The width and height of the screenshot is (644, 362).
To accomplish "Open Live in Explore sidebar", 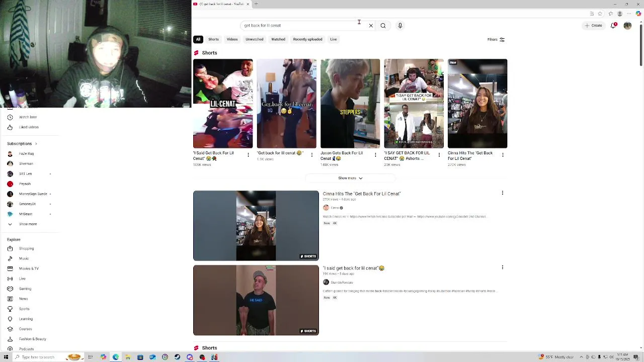I will click(22, 279).
